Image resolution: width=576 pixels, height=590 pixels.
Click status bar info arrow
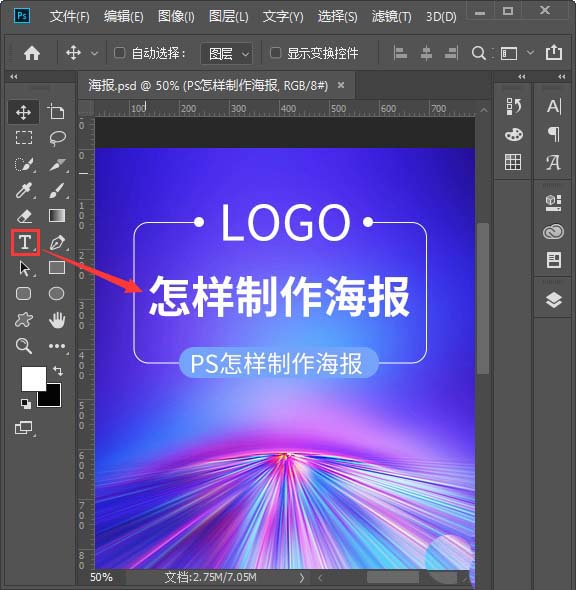(301, 577)
